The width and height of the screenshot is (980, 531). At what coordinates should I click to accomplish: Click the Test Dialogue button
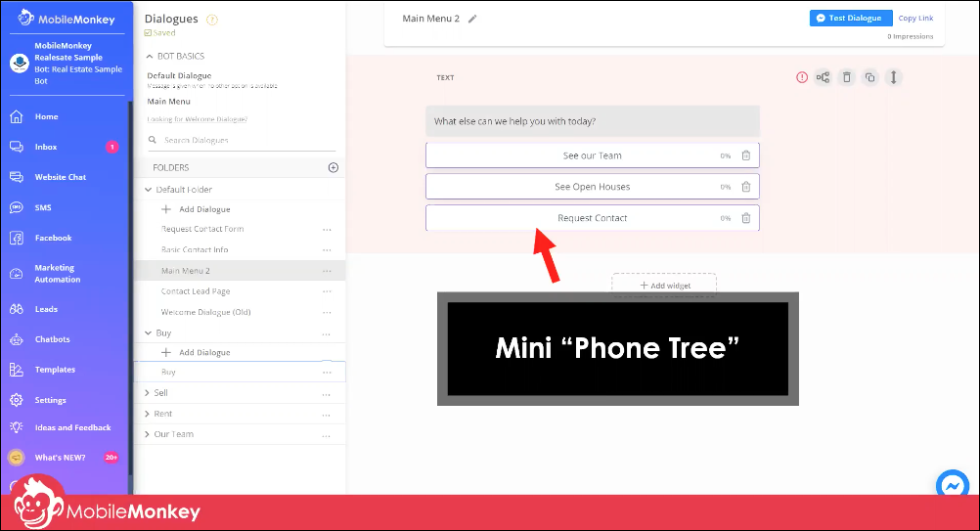coord(851,19)
